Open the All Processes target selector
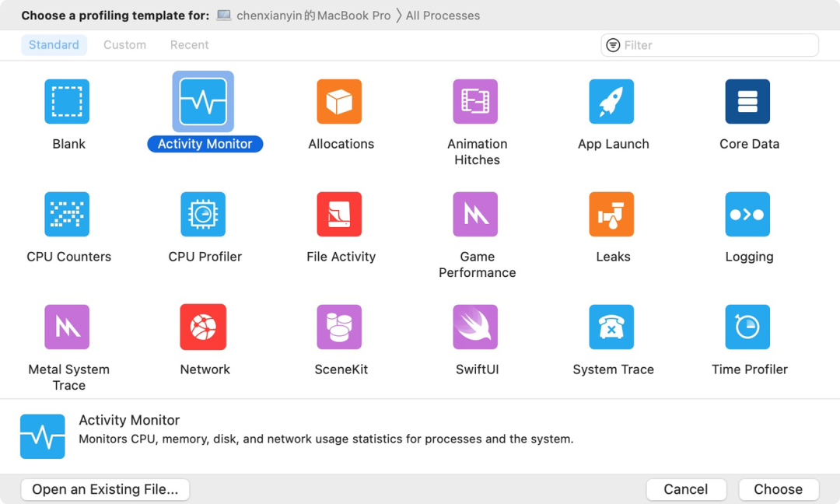Image resolution: width=840 pixels, height=504 pixels. pyautogui.click(x=443, y=16)
